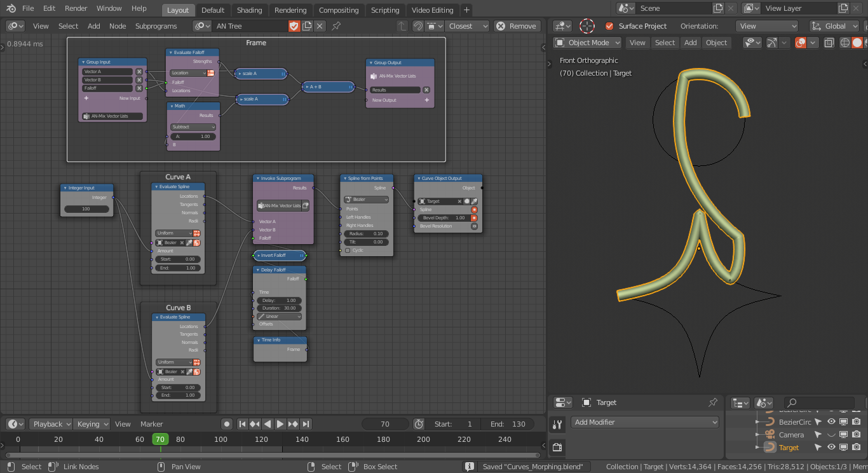Pick object eyedropper in Curve A node
Screen dimensions: 868x473
[x=189, y=243]
